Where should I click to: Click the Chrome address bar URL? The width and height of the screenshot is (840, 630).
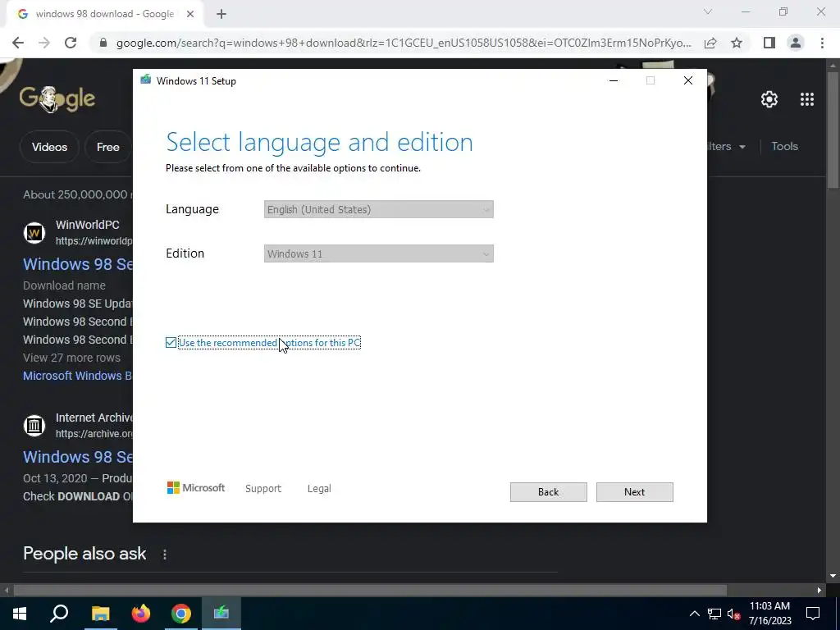coord(404,43)
